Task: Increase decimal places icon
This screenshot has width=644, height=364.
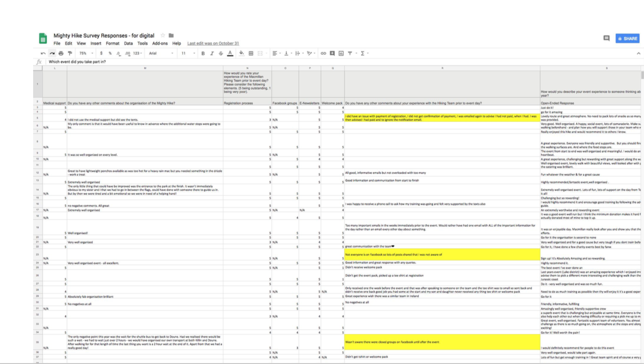Action: pyautogui.click(x=127, y=53)
